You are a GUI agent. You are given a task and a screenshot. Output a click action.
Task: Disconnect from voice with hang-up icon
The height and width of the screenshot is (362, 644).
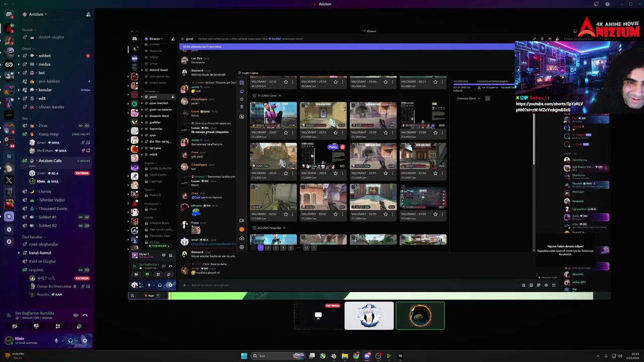point(85,315)
